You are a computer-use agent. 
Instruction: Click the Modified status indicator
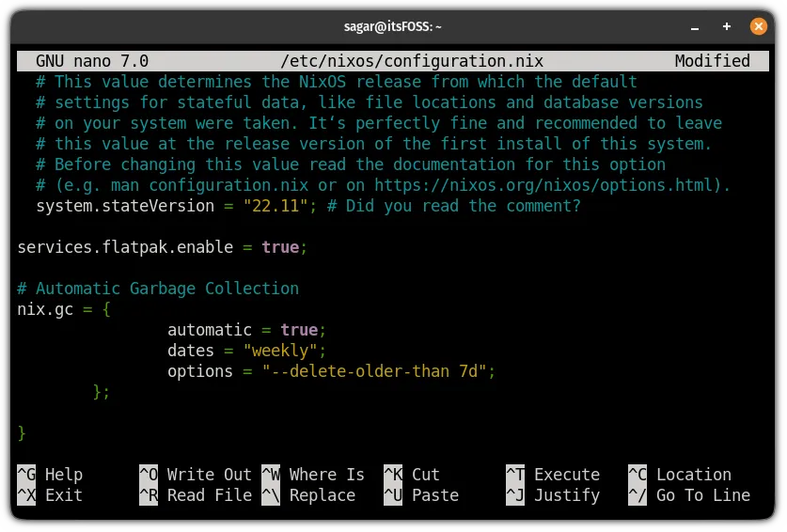tap(712, 61)
